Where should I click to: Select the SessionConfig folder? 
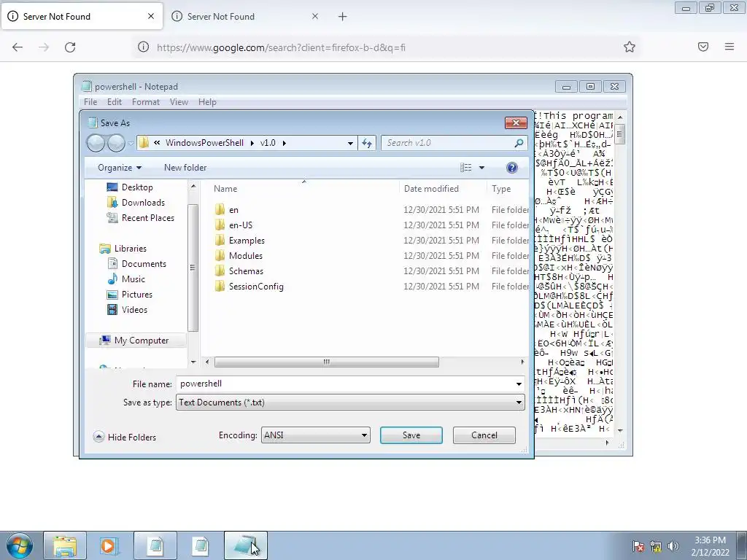256,286
